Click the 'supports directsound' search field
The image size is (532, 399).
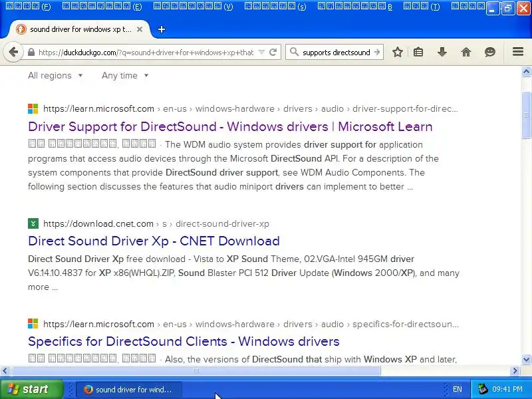(x=336, y=53)
